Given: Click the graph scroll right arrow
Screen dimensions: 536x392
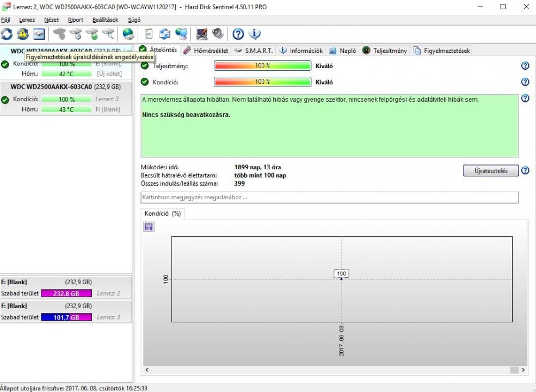Looking at the screenshot, I should pyautogui.click(x=523, y=370).
